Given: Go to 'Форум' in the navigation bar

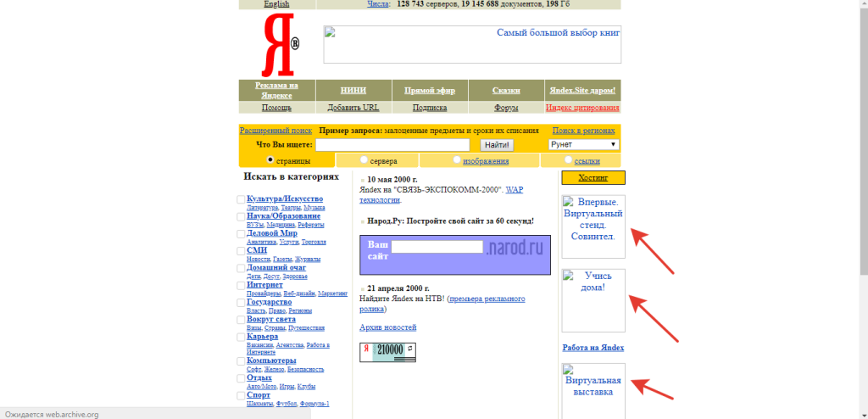Looking at the screenshot, I should [506, 108].
